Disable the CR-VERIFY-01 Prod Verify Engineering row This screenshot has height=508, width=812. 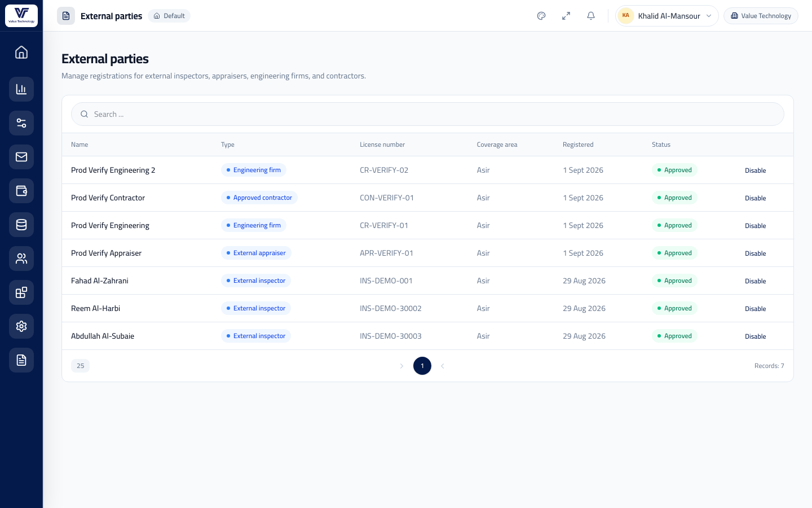click(755, 226)
